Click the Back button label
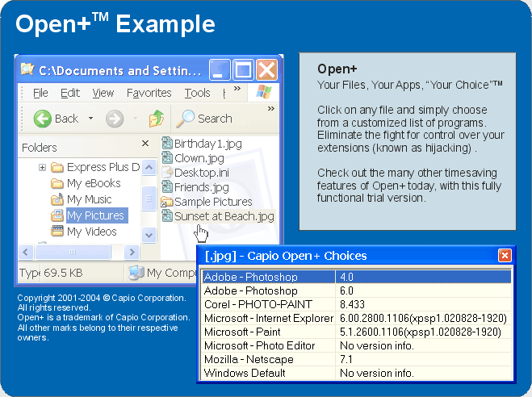 (66, 119)
